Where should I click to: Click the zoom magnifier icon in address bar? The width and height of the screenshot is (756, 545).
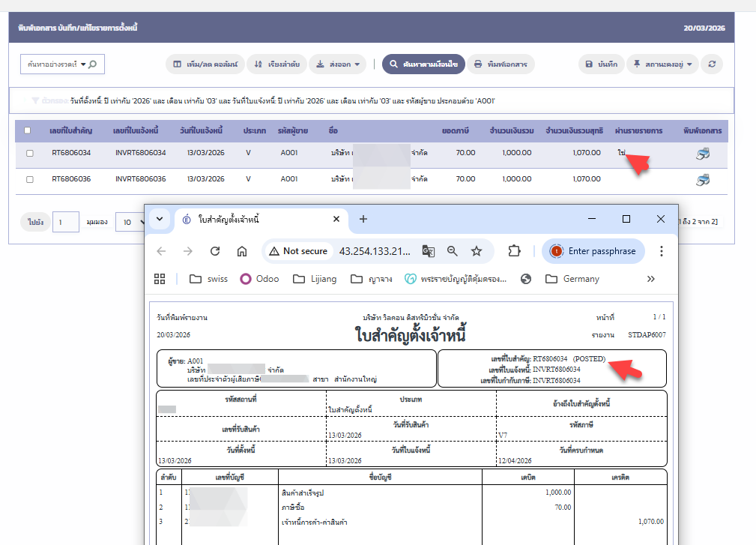click(453, 251)
